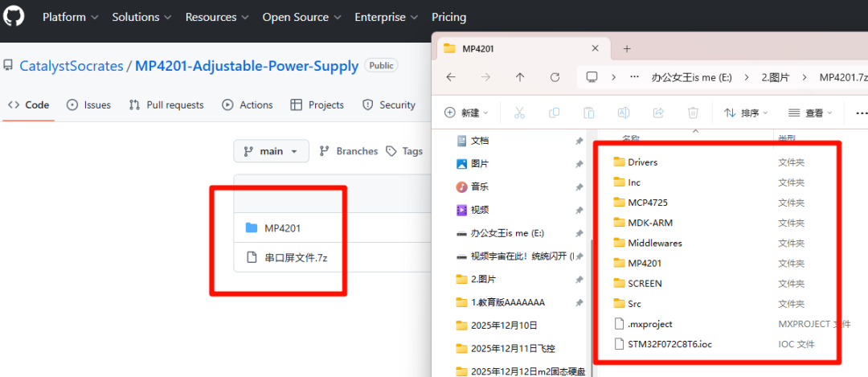Go up one folder level in Explorer
The height and width of the screenshot is (377, 868).
pos(520,77)
